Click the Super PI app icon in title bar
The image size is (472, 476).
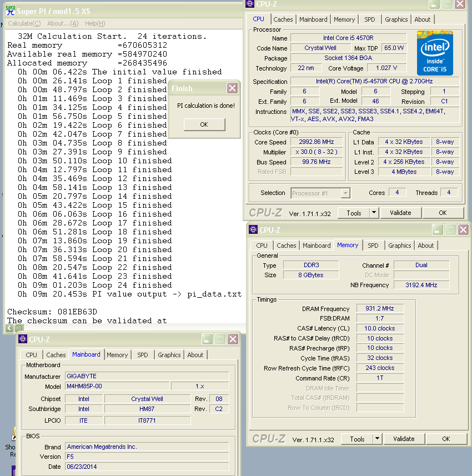(11, 11)
